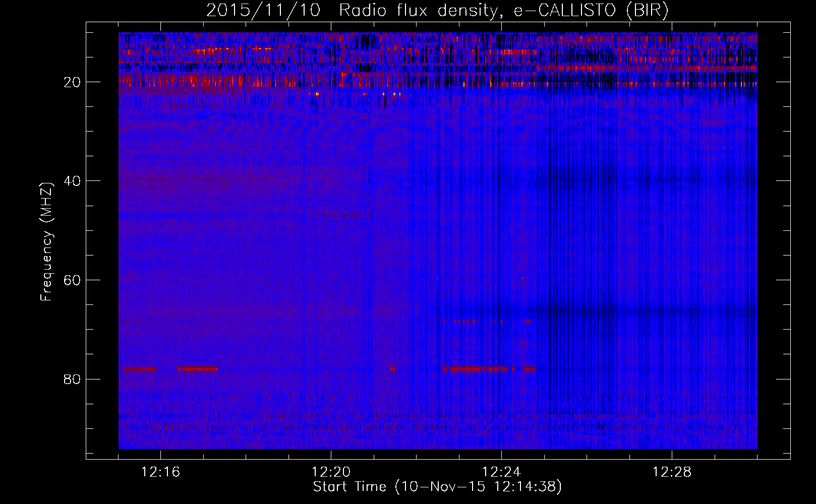The width and height of the screenshot is (816, 504).
Task: Click the 'Start Time (10-Nov-15 12:14:38)' label
Action: 437,487
